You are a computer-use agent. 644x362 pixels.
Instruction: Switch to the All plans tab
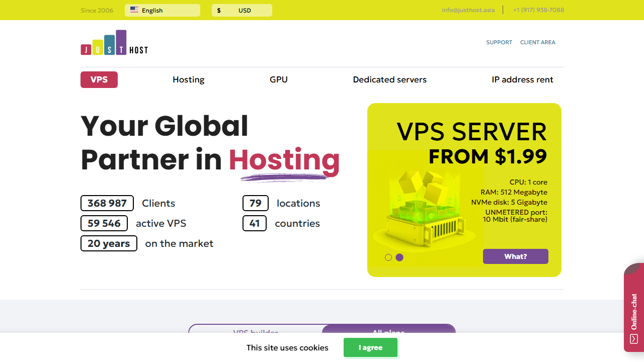click(x=388, y=329)
